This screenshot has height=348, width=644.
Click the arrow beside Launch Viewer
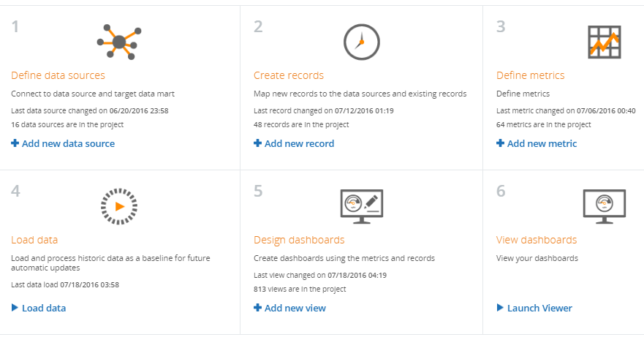coord(501,308)
